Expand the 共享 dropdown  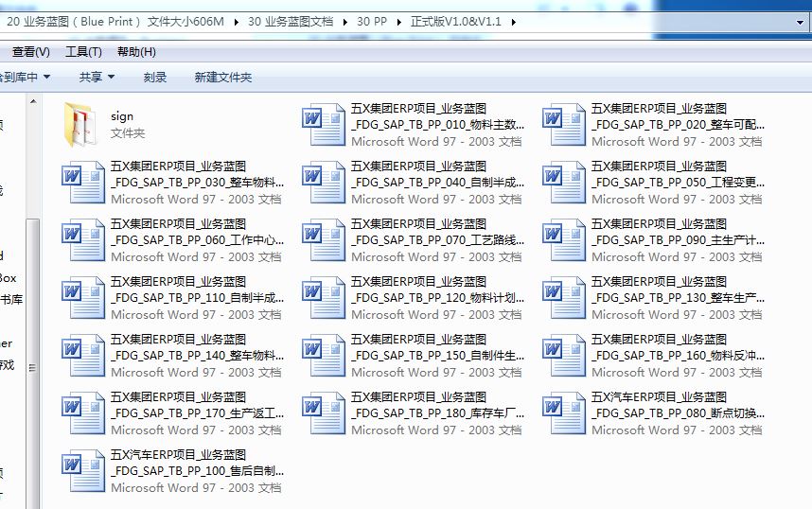pyautogui.click(x=97, y=78)
